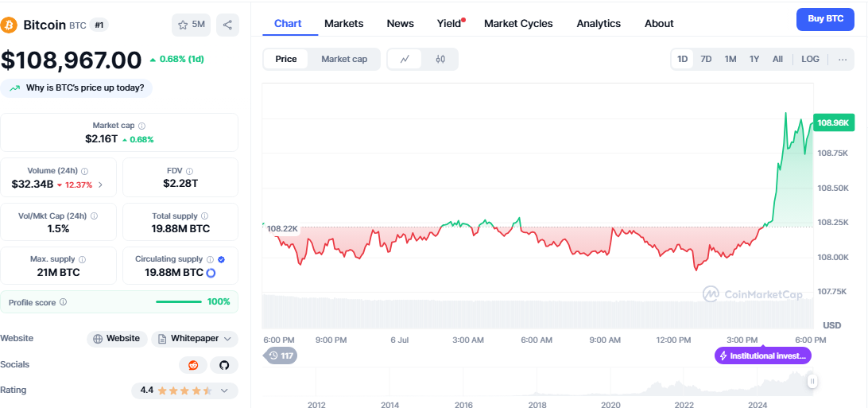The width and height of the screenshot is (868, 408).
Task: Click the #1 rank badge
Action: tap(99, 25)
